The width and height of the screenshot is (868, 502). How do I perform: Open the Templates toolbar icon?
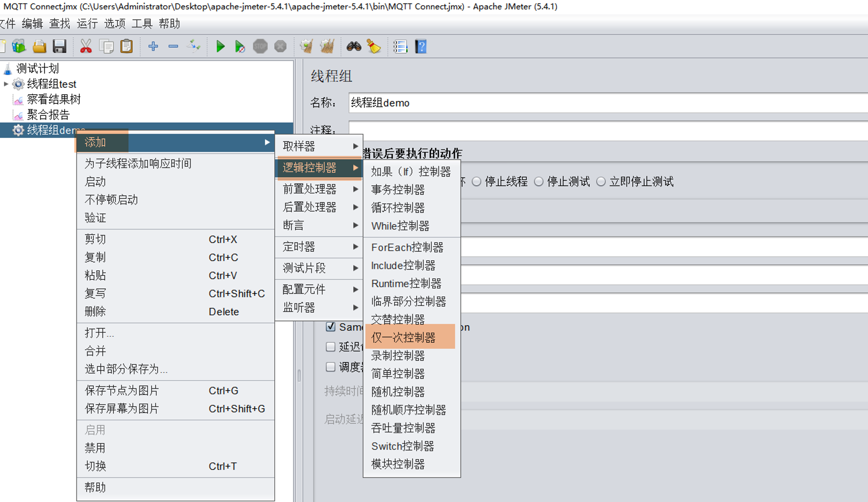click(x=19, y=46)
